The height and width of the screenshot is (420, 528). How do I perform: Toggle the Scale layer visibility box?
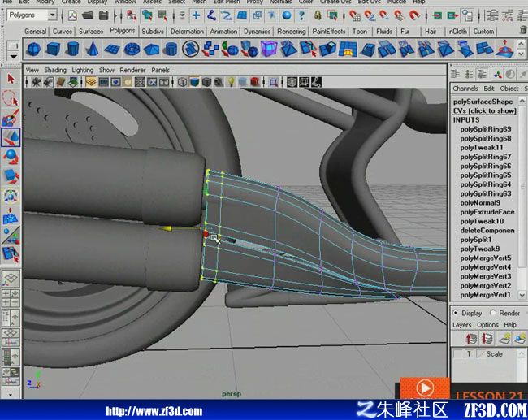457,354
